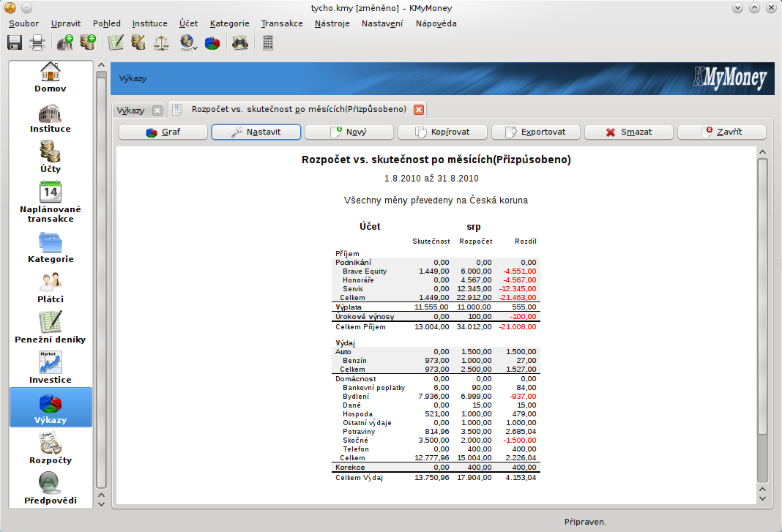Click the Reconcile scales toolbar icon
The width and height of the screenshot is (782, 532).
pyautogui.click(x=161, y=43)
